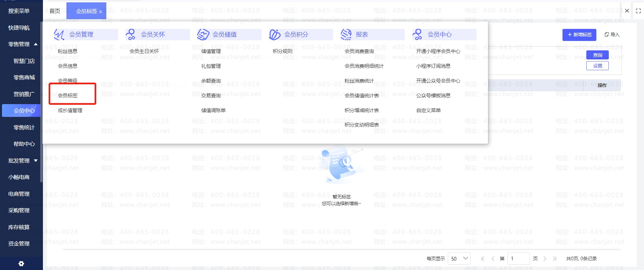Click the 会员中心 category icon in mega menu

tap(418, 35)
